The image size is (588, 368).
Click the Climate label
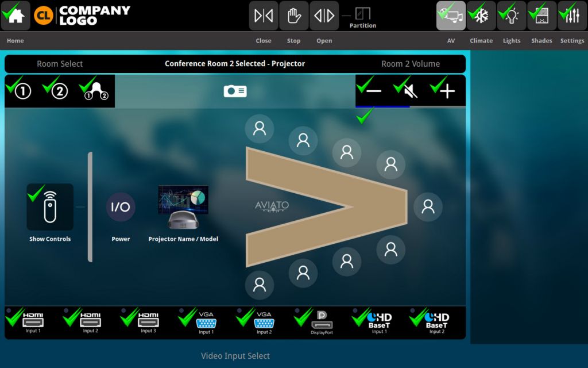pos(482,41)
